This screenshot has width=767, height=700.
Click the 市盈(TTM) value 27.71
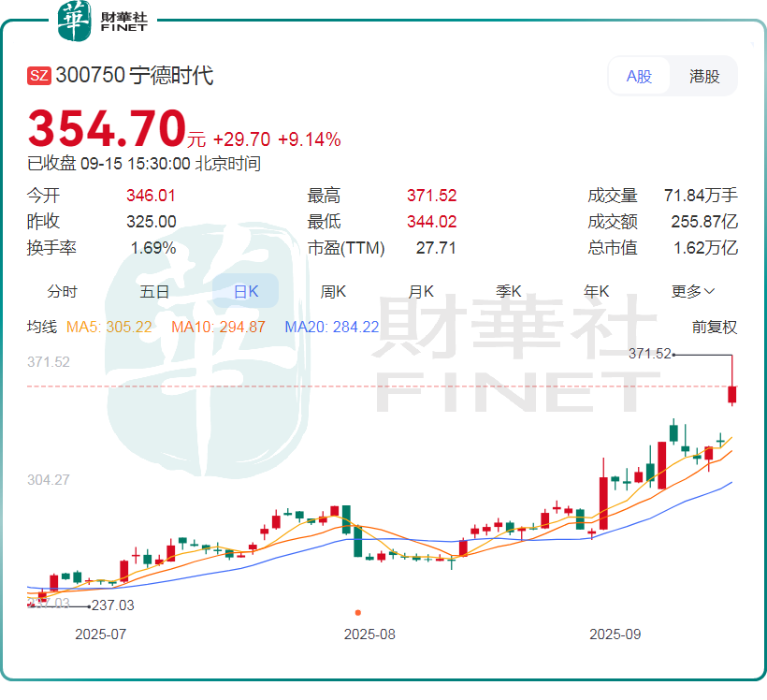pyautogui.click(x=436, y=248)
